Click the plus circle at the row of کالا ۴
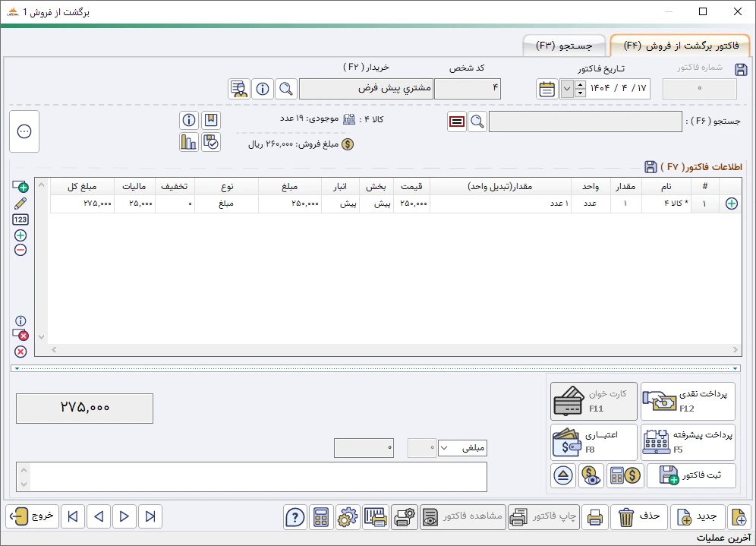 (x=732, y=204)
